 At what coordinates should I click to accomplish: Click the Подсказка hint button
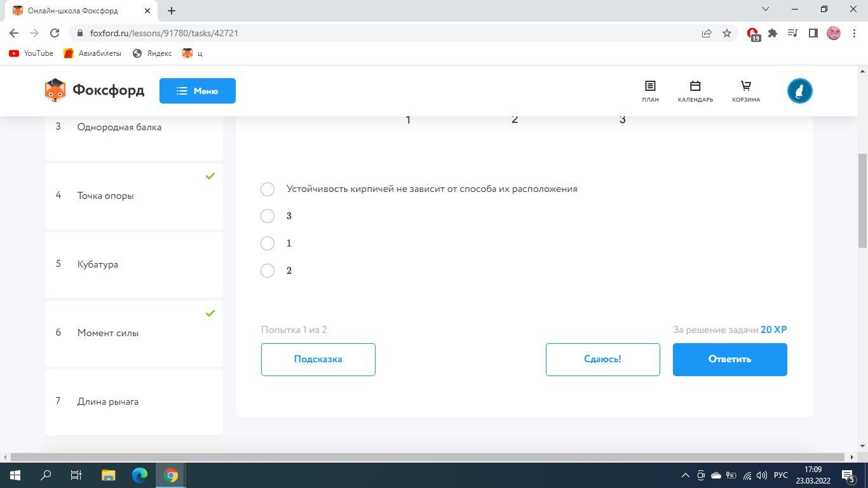318,360
